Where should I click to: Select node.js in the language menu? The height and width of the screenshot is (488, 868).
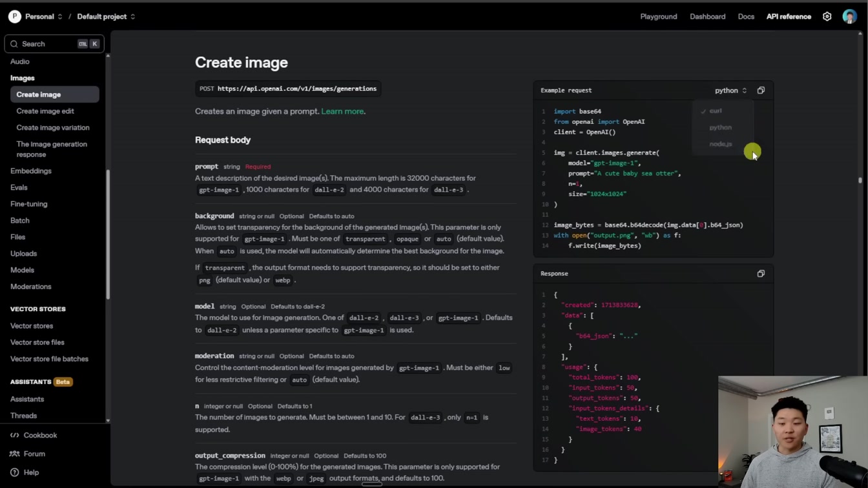[x=722, y=144]
